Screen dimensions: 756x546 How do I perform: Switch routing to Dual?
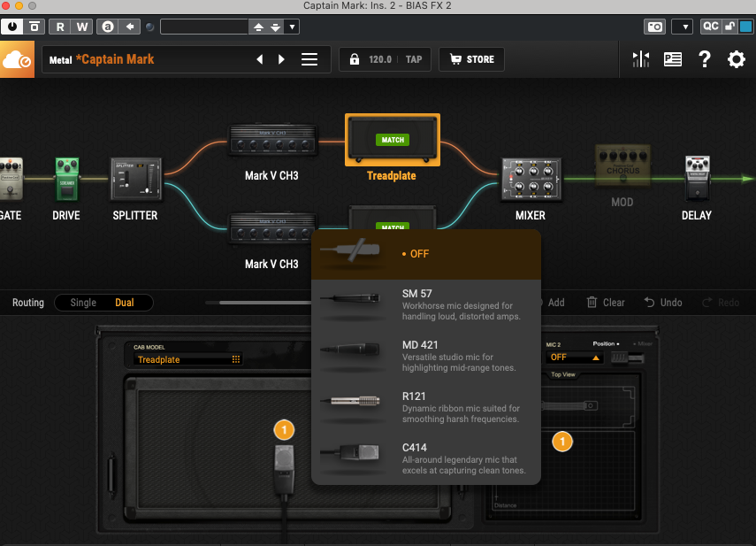(125, 303)
